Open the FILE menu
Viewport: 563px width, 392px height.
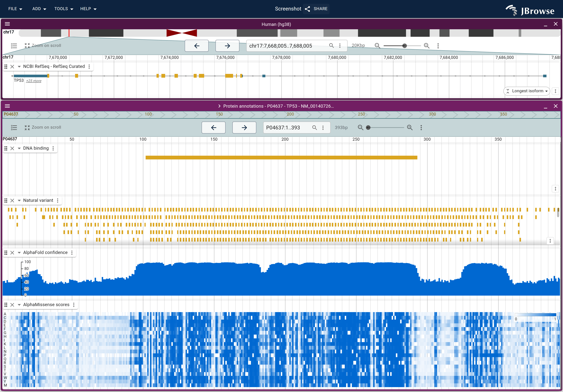(x=15, y=9)
